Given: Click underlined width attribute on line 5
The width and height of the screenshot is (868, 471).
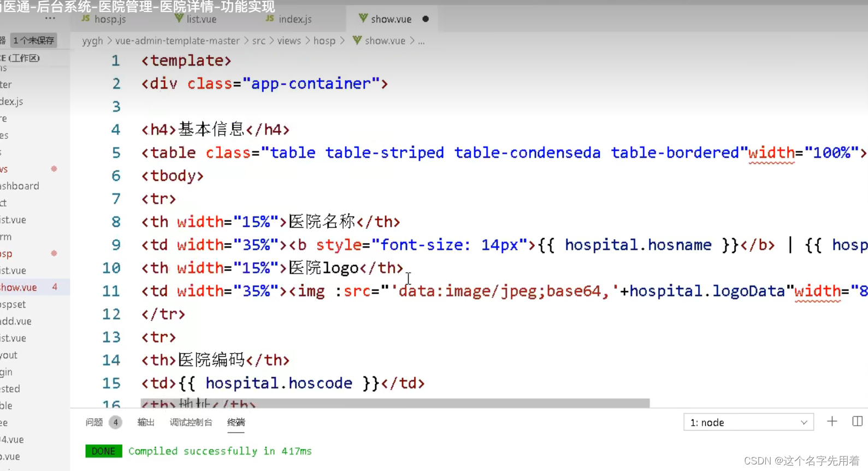Looking at the screenshot, I should [x=771, y=153].
